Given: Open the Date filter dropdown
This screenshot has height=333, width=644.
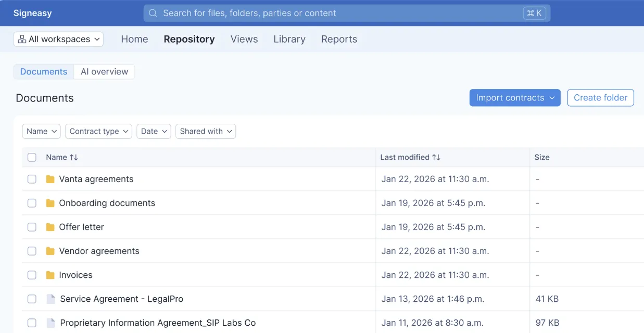Looking at the screenshot, I should 154,131.
